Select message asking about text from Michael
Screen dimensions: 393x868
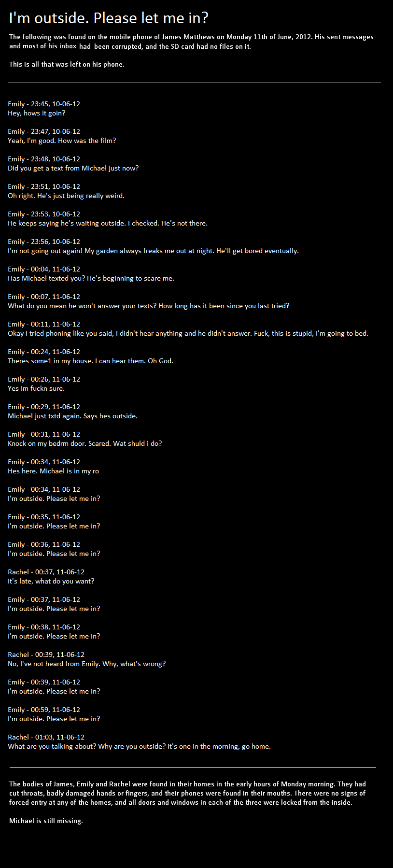pyautogui.click(x=73, y=168)
